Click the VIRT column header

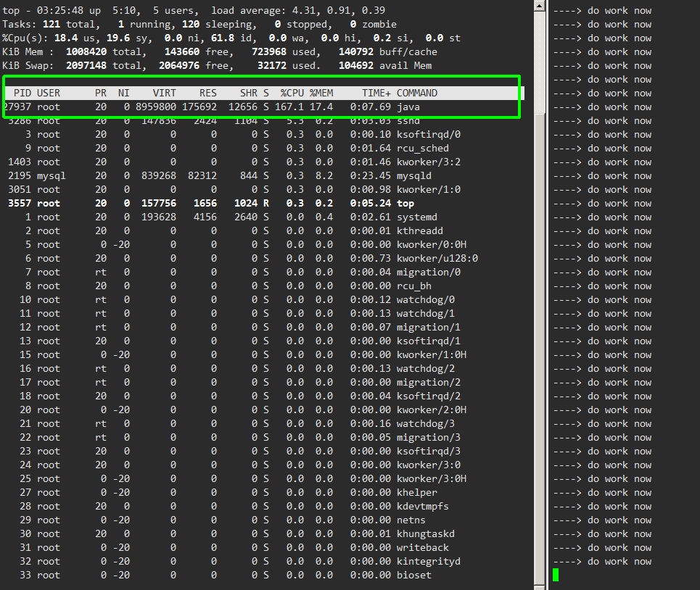coord(164,94)
